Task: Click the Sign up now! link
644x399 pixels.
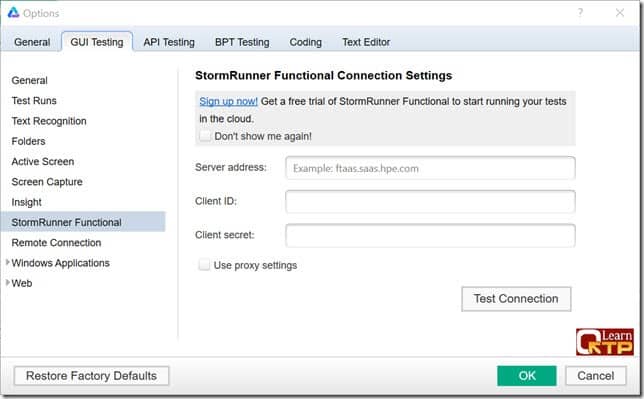Action: tap(228, 101)
